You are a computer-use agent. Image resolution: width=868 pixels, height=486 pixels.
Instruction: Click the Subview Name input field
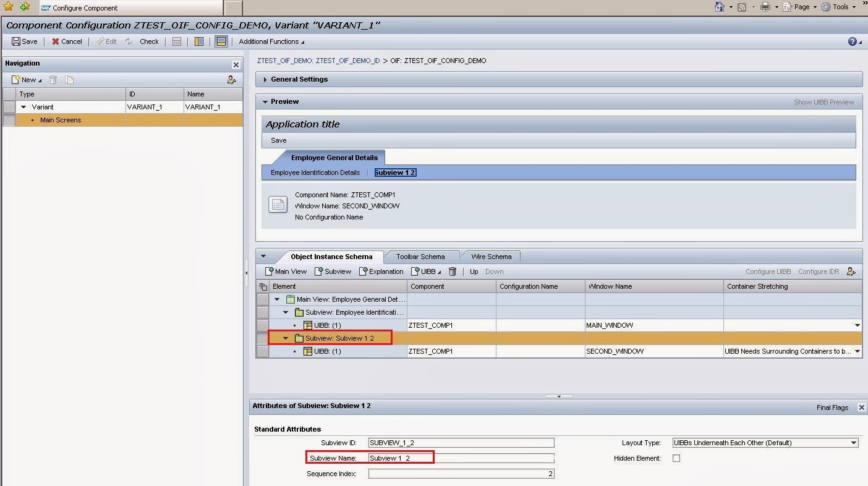(x=461, y=458)
